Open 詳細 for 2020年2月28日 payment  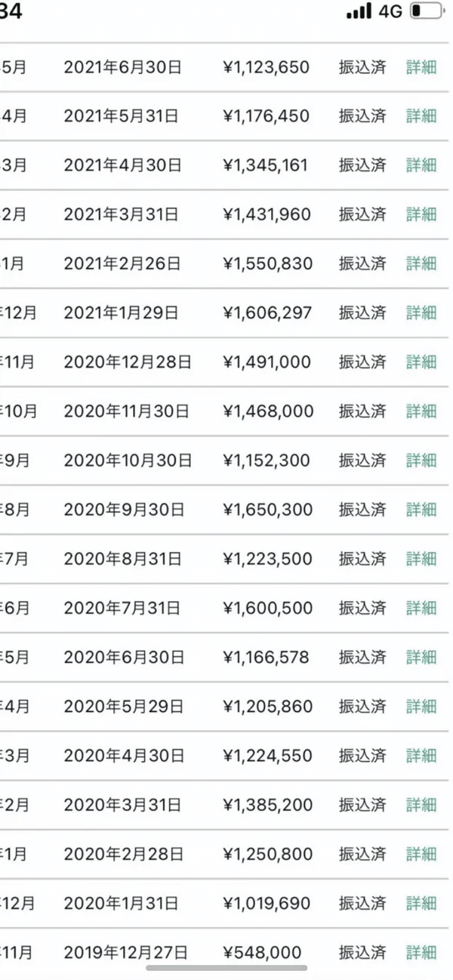coord(421,854)
